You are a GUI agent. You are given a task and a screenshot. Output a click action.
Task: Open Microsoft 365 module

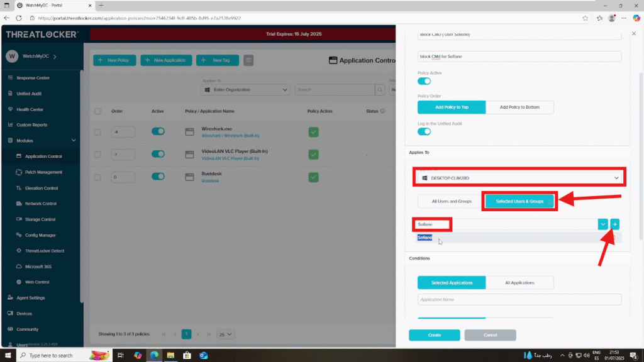[38, 266]
